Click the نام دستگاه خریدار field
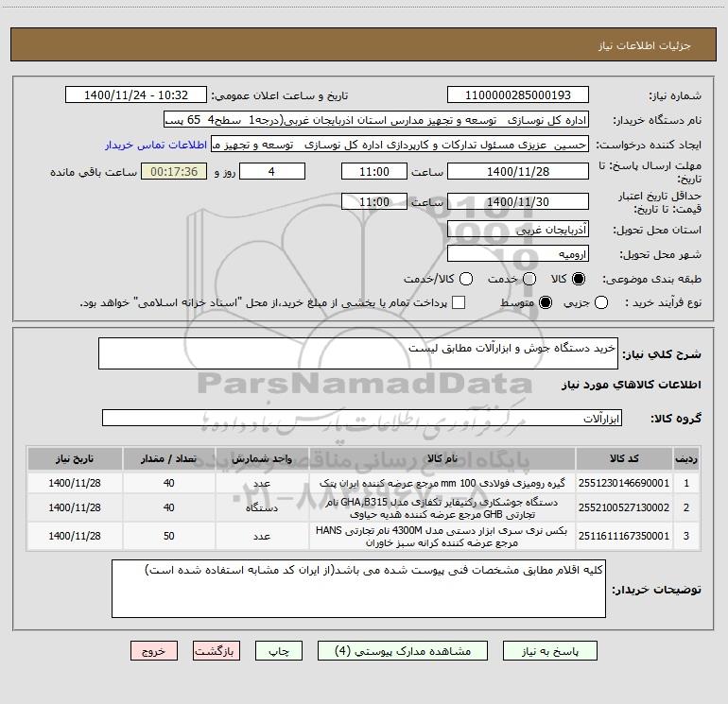Image resolution: width=728 pixels, height=704 pixels. point(376,120)
